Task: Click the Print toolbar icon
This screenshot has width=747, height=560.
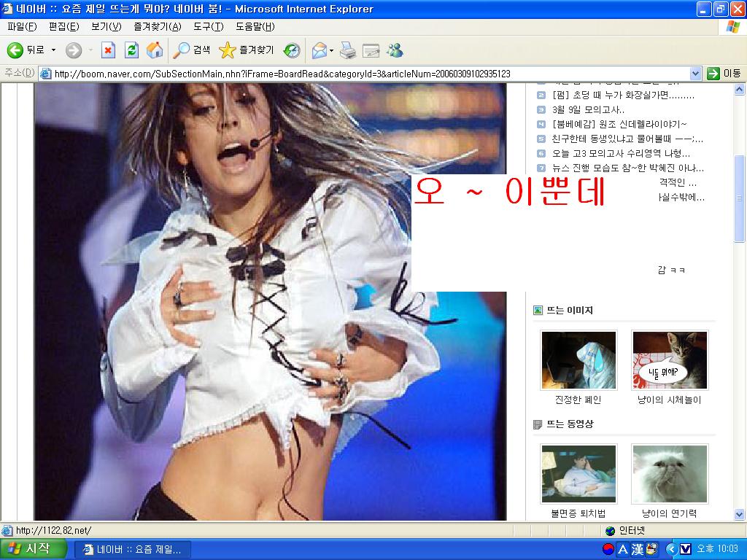Action: (348, 50)
